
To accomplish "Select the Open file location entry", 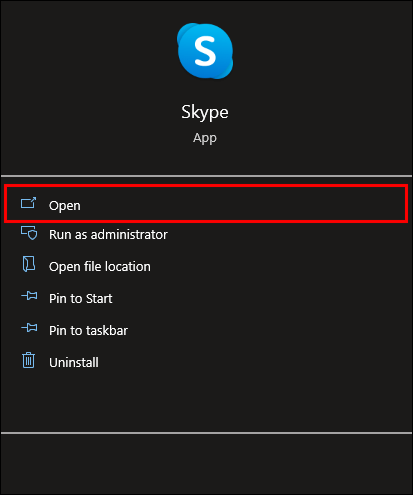I will [100, 267].
